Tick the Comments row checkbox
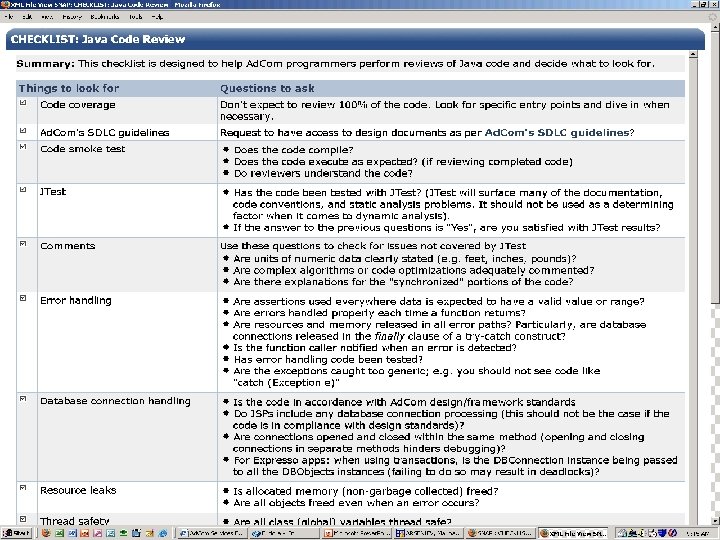 click(x=23, y=243)
